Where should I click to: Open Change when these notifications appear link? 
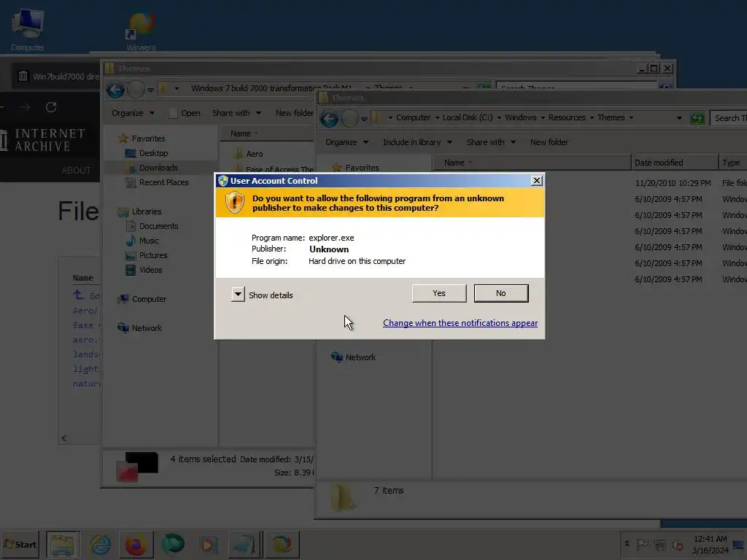460,323
